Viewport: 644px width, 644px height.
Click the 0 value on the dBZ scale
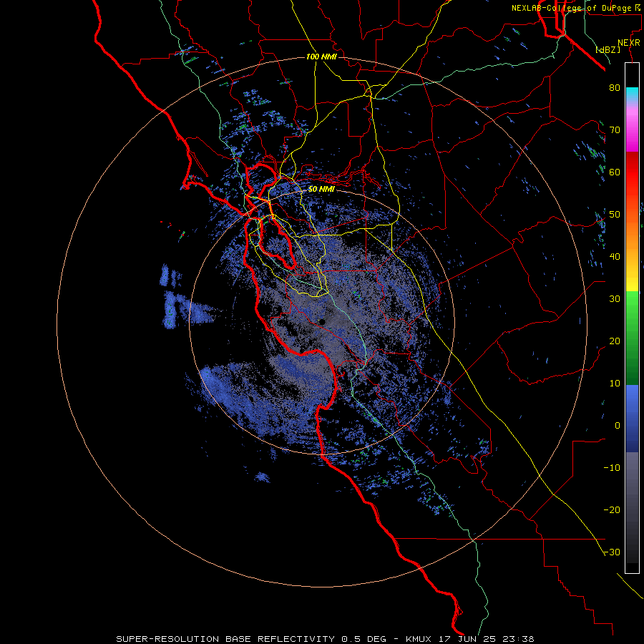tap(618, 426)
